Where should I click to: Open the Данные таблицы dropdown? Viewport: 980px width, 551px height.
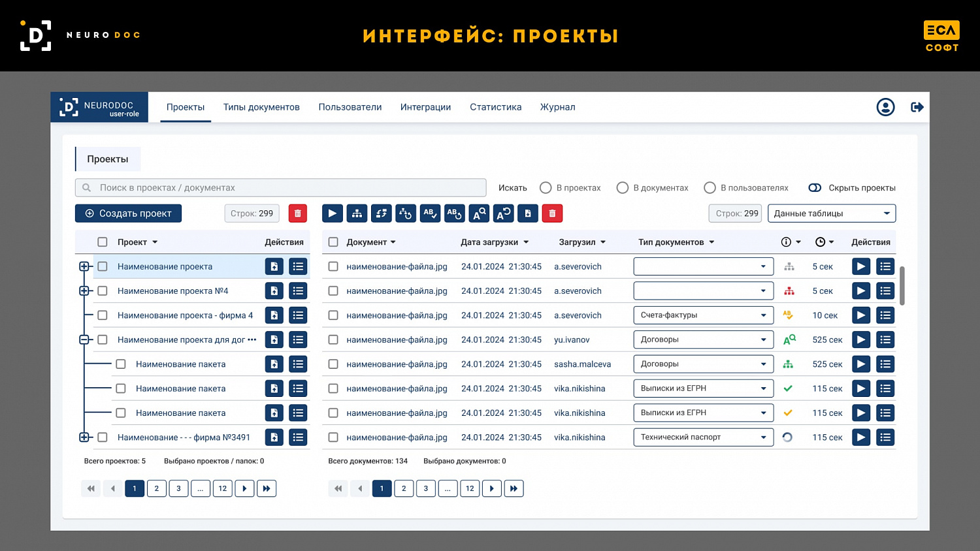click(832, 213)
